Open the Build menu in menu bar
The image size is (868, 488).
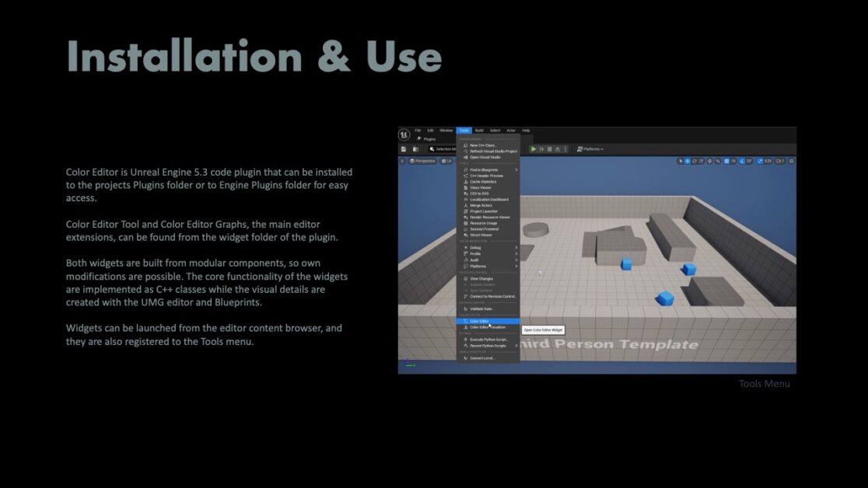click(x=479, y=131)
